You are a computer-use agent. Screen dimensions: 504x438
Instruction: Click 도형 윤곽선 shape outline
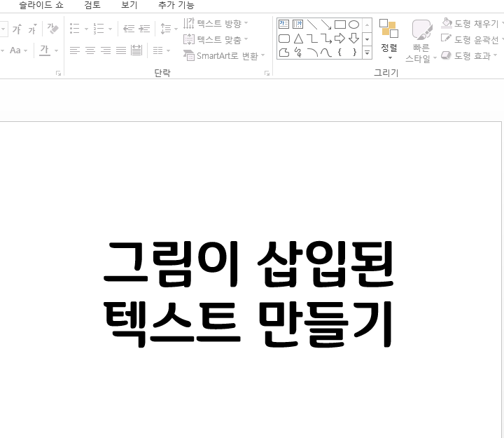[x=471, y=39]
